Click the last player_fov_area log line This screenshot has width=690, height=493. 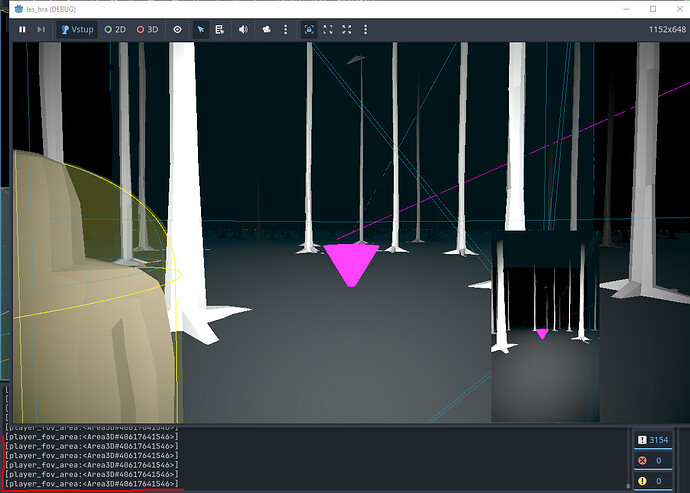(92, 484)
